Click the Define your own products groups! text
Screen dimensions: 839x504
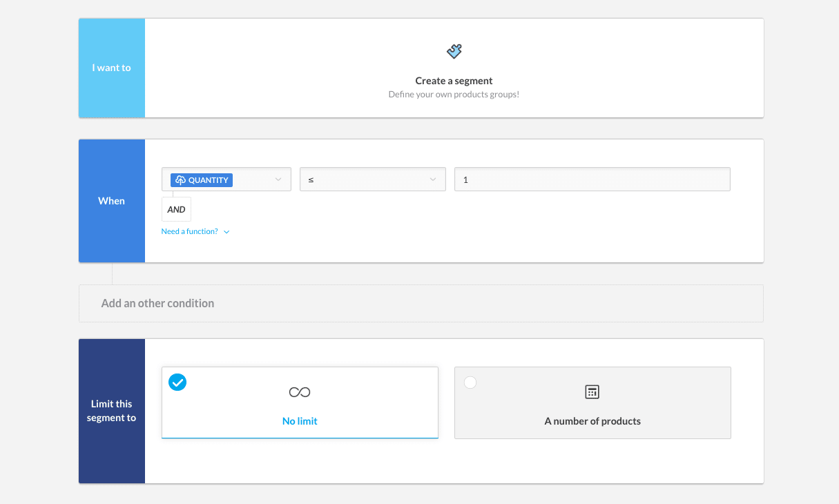point(454,94)
